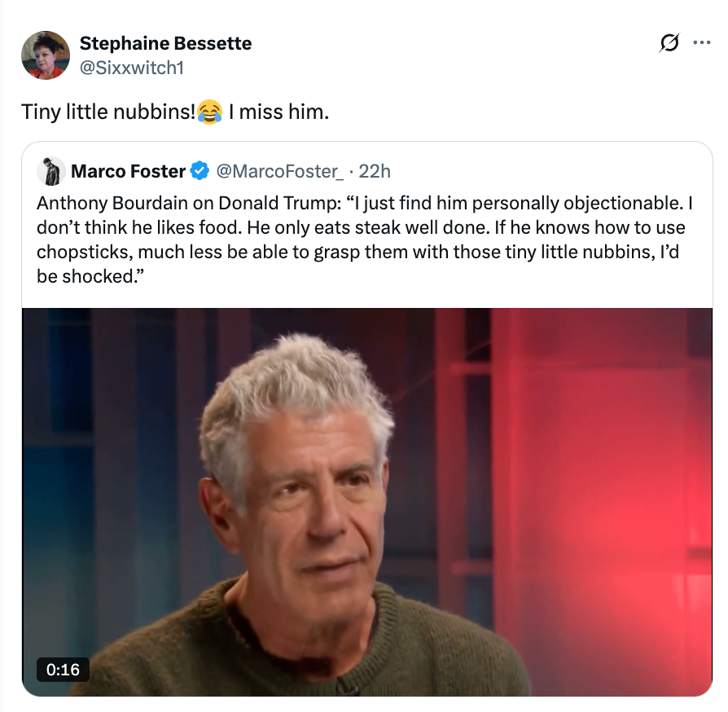This screenshot has width=728, height=712.
Task: Click Marco Foster's profile picture
Action: 50,171
